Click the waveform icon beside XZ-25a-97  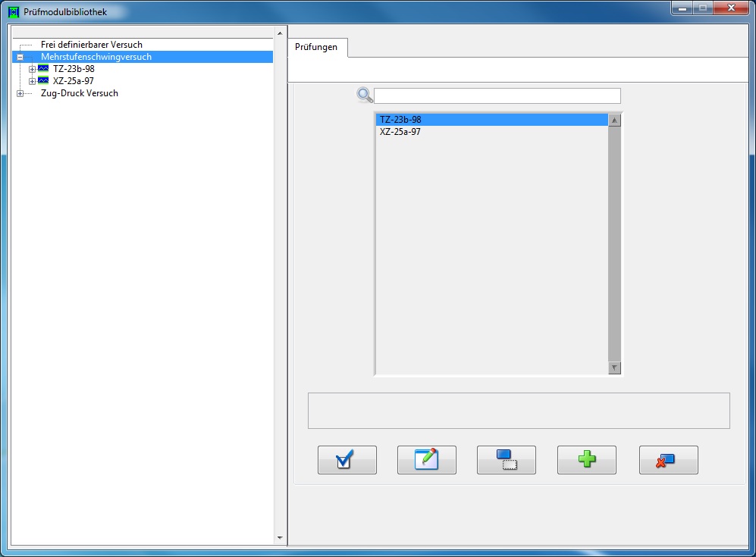click(x=42, y=81)
